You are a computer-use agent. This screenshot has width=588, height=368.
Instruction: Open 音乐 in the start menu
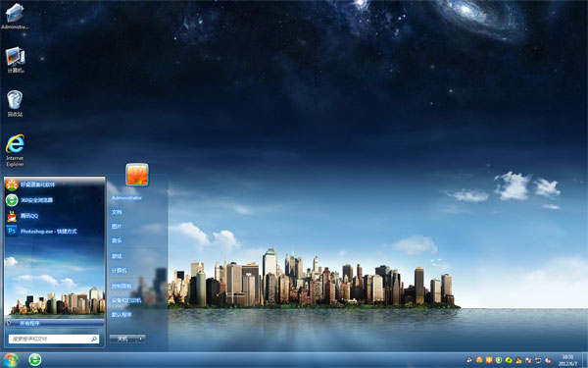point(117,240)
